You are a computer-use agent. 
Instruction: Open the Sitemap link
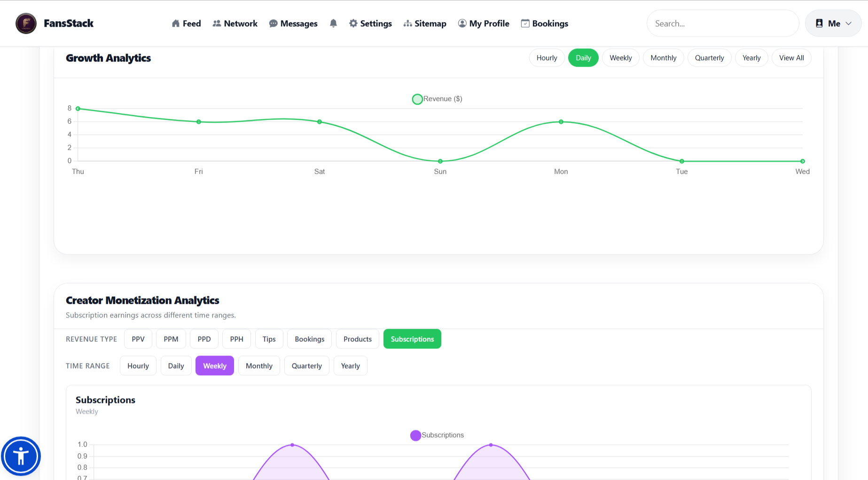click(425, 23)
